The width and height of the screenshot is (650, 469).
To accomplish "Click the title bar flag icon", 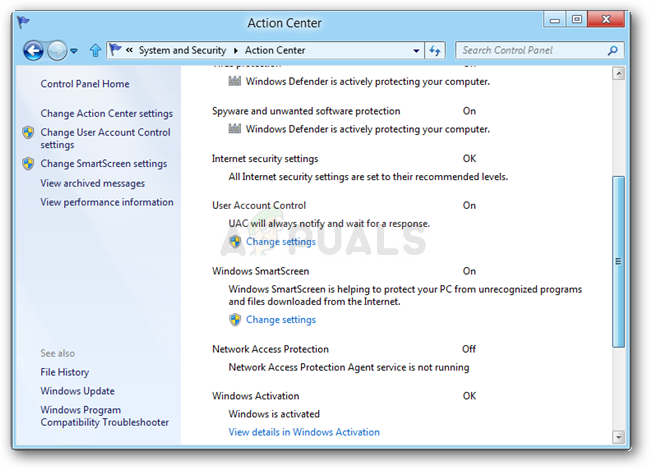I will (23, 22).
